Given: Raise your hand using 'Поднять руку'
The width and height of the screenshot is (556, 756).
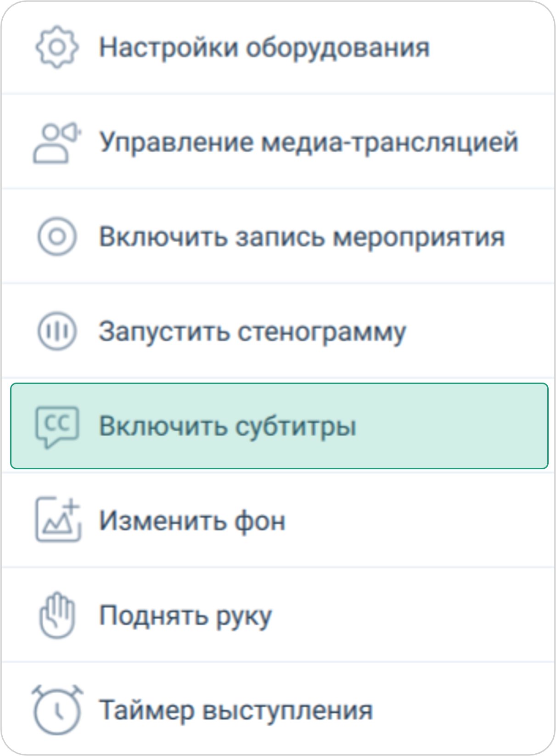Looking at the screenshot, I should [x=185, y=614].
